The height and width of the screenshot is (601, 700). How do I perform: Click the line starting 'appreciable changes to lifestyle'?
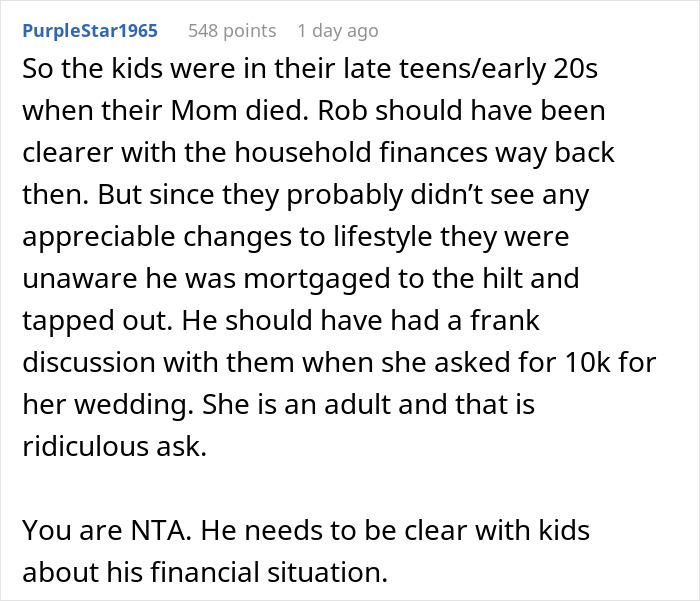point(296,237)
